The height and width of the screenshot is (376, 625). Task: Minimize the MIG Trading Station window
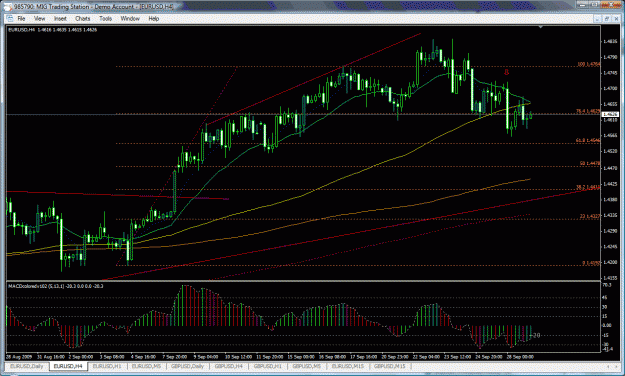584,5
